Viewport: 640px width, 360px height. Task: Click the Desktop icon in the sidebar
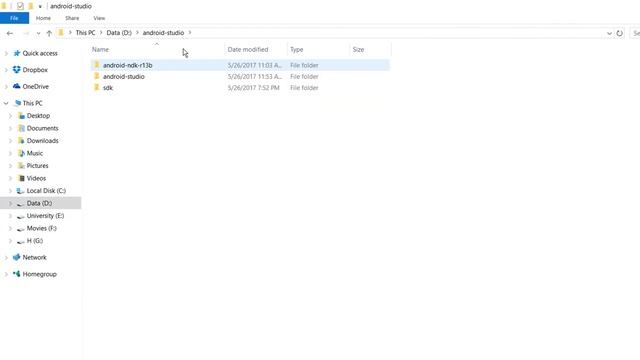pyautogui.click(x=21, y=116)
